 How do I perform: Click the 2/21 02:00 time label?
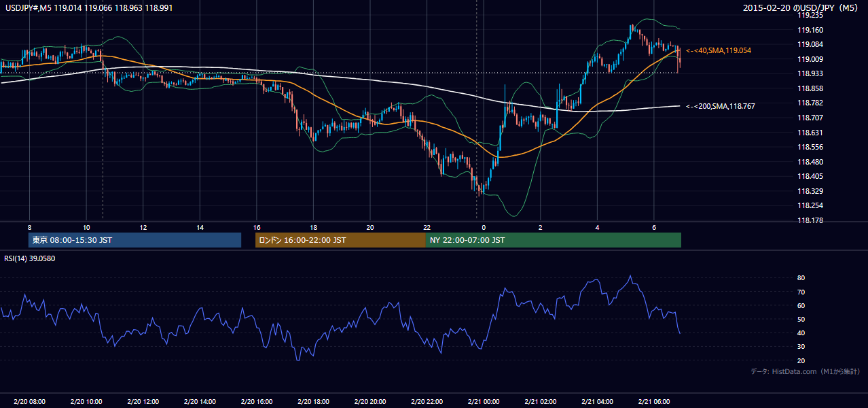click(540, 401)
